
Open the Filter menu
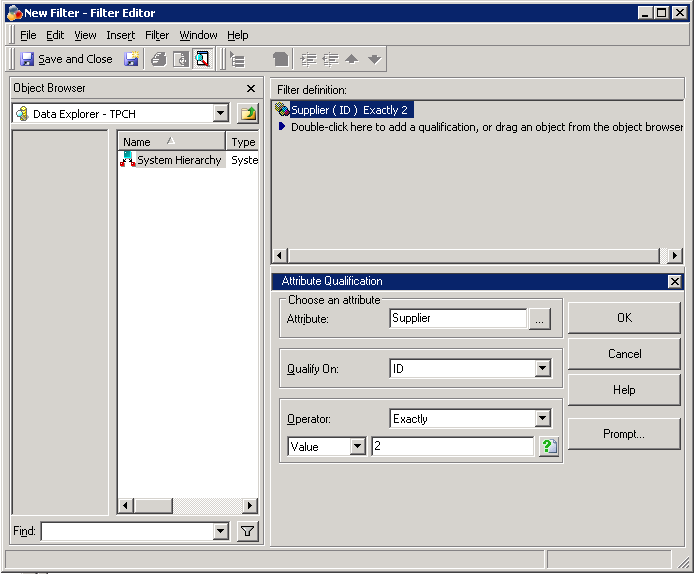(157, 35)
